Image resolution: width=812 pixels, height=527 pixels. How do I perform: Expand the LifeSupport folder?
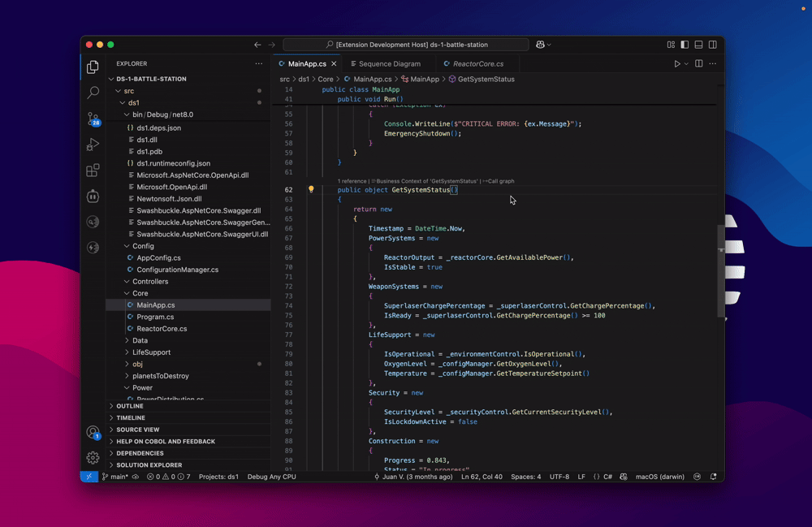[151, 352]
